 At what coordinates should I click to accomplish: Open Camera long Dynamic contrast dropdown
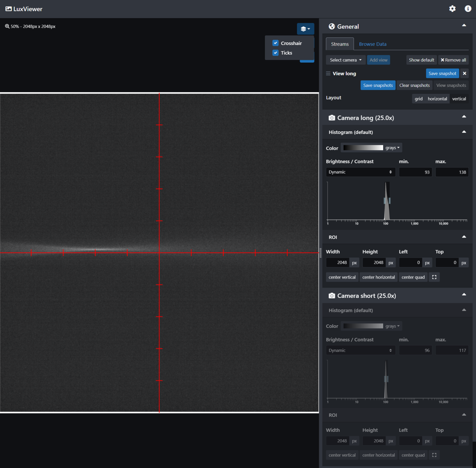[360, 172]
